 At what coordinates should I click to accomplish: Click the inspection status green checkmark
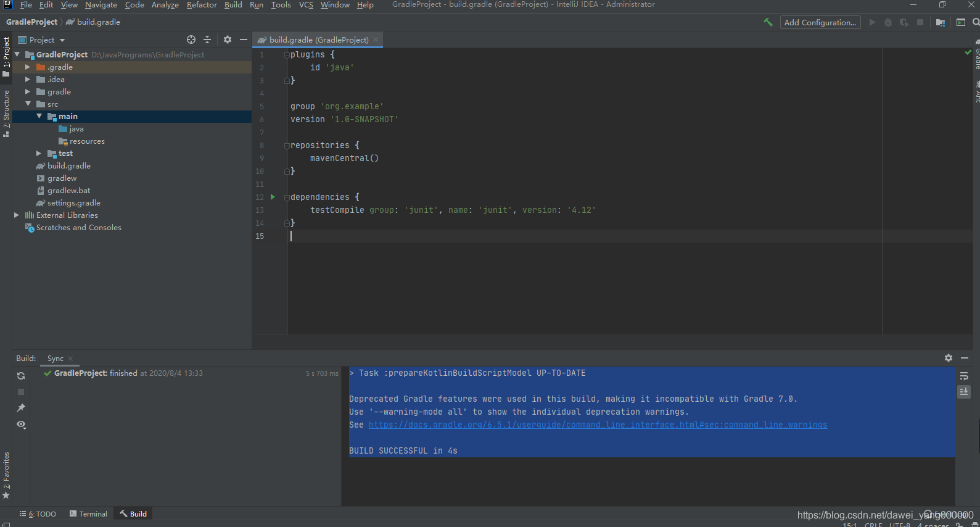pyautogui.click(x=968, y=52)
